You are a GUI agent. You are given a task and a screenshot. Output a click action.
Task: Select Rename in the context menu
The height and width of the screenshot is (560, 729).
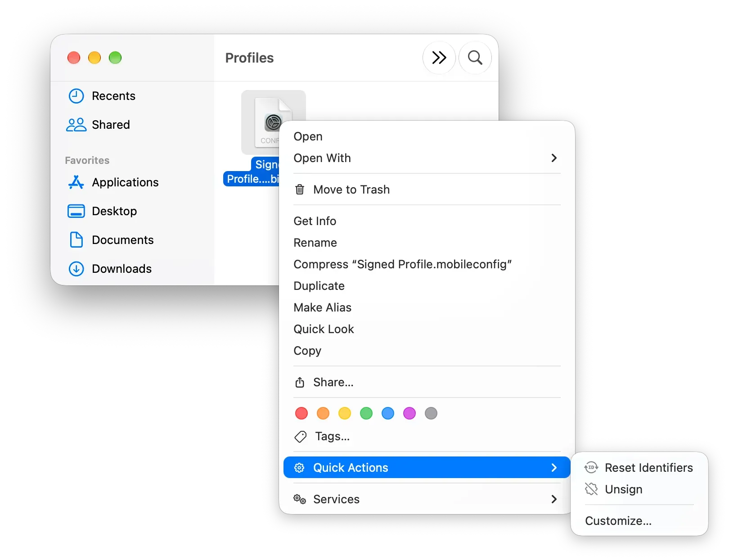427,243
